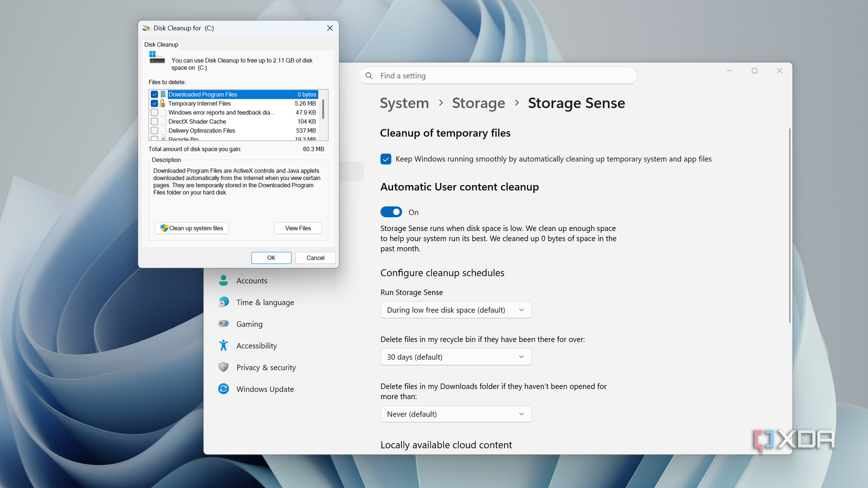Click the Storage Sense page heading
Viewport: 868px width, 488px height.
pos(576,103)
